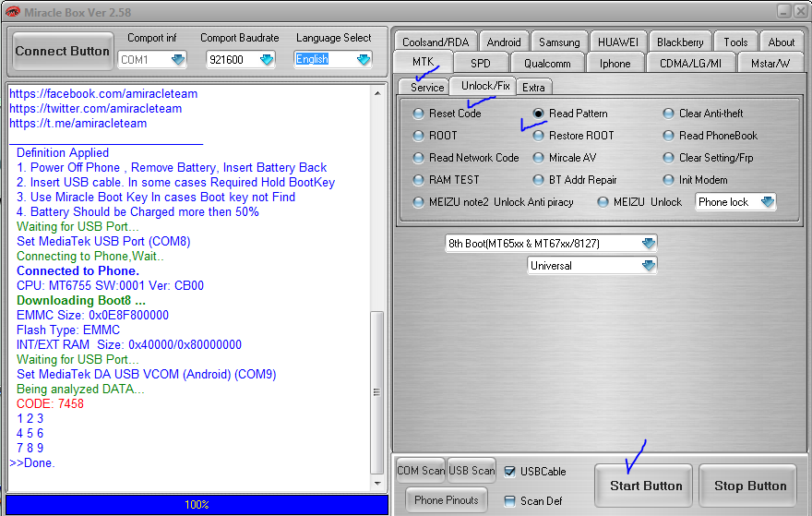Switch to the Tools tab
Viewport: 812px width, 516px height.
click(x=735, y=42)
